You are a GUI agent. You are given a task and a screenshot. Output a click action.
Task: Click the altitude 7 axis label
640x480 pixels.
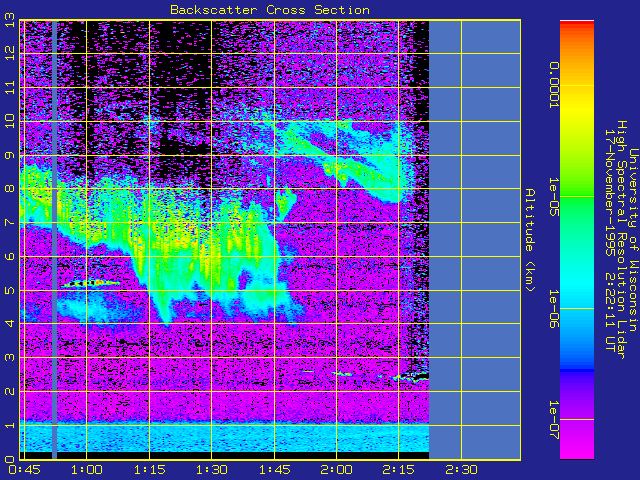click(x=9, y=222)
